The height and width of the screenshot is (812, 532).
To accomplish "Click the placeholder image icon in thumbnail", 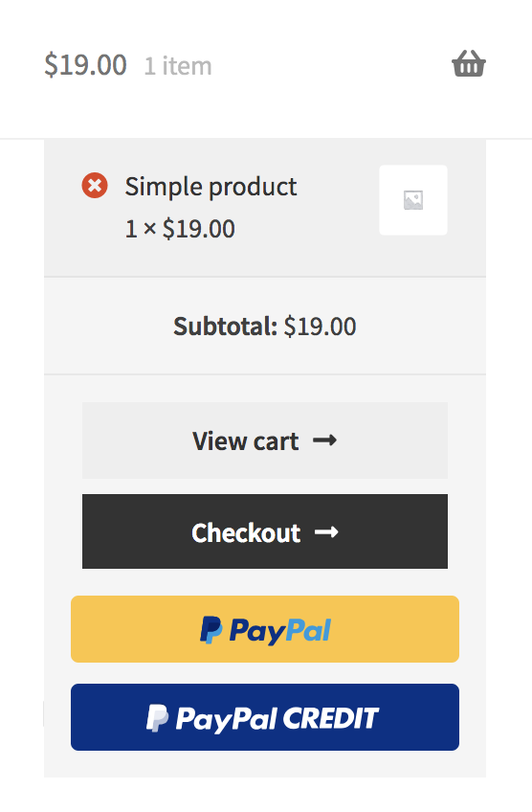I will tap(413, 200).
